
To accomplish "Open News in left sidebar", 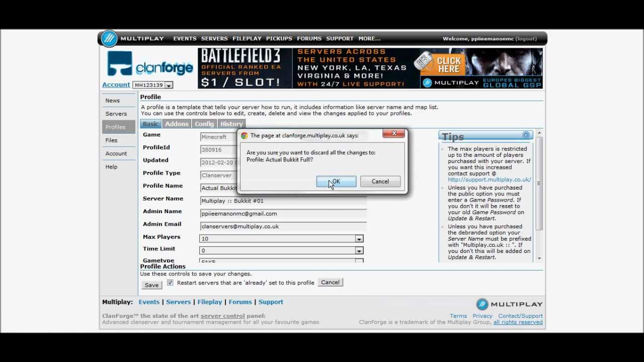I will coord(113,101).
